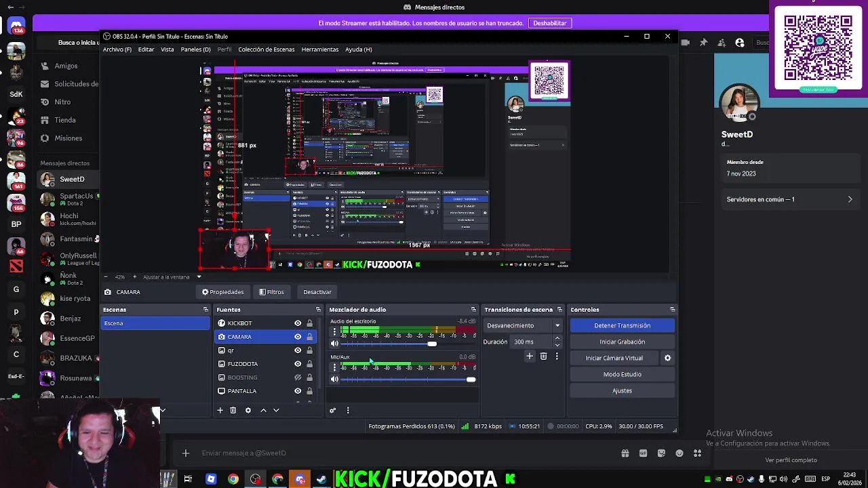Toggle lock on CAMARA source

click(309, 337)
